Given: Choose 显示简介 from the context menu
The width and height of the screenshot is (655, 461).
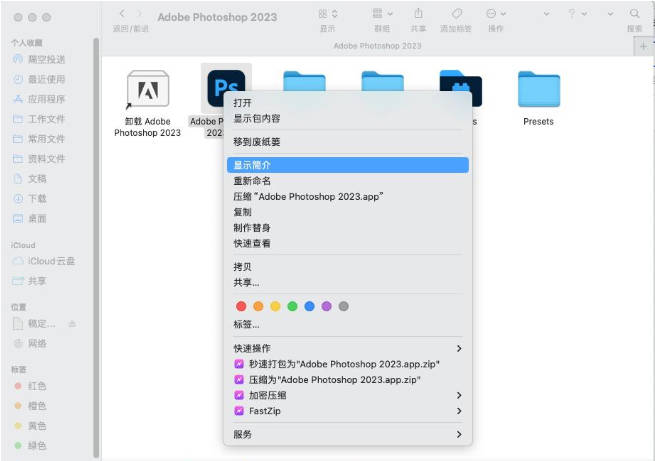Looking at the screenshot, I should [348, 165].
